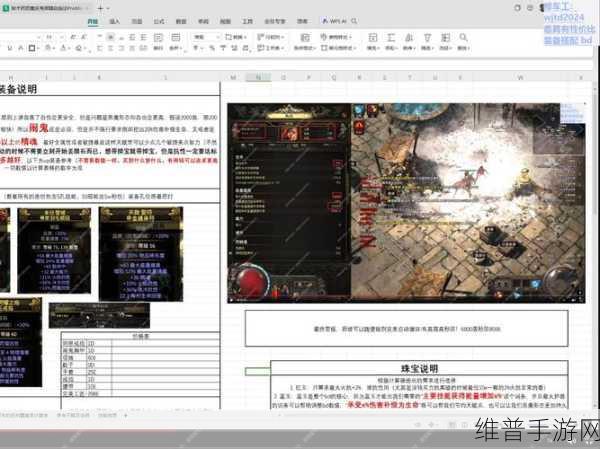The image size is (600, 449).
Task: Expand the arrow beside the new-tab plus
Action: (108, 8)
